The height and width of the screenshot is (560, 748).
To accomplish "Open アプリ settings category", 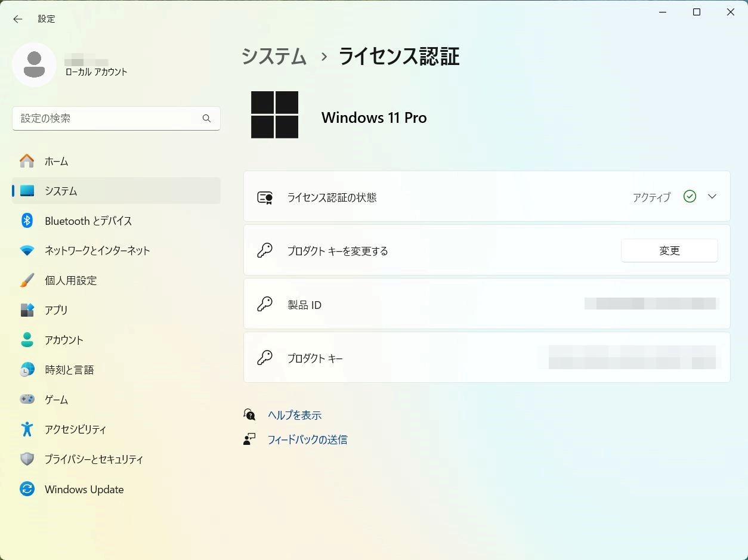I will (116, 310).
